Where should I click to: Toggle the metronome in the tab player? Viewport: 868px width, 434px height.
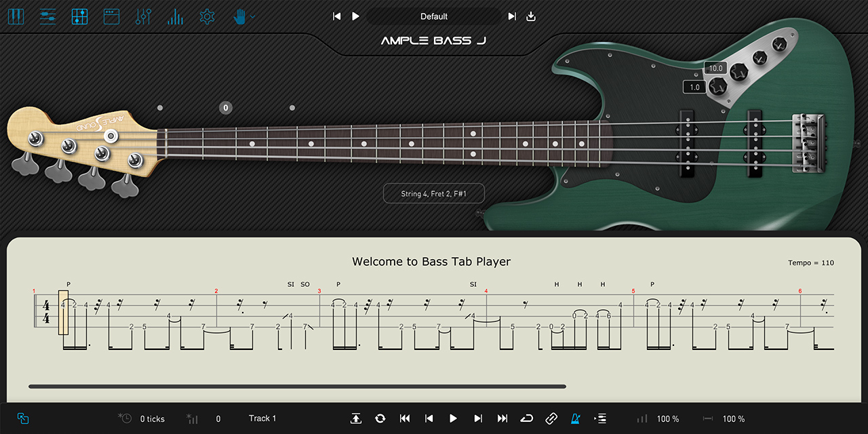click(x=576, y=418)
